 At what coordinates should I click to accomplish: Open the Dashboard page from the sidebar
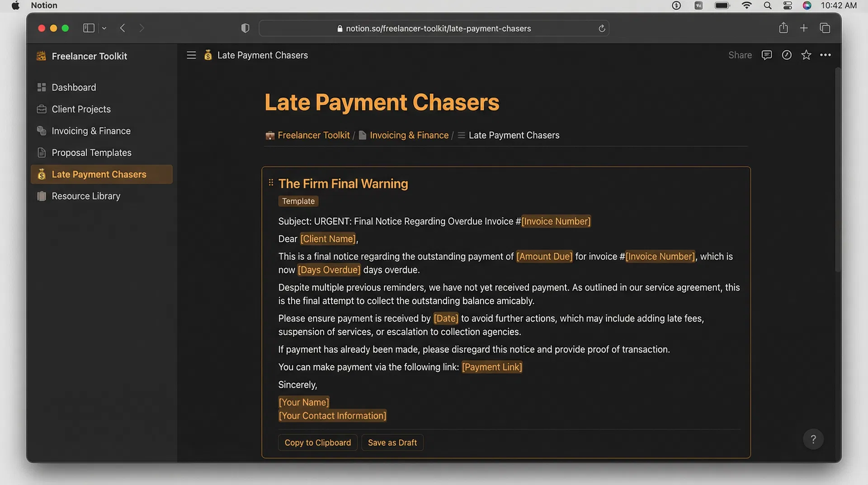(74, 87)
